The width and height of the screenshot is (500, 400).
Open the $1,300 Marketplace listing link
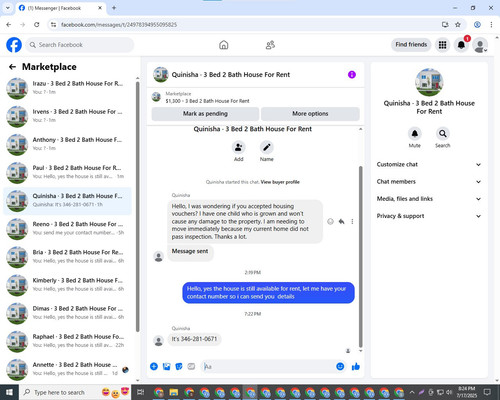(x=207, y=101)
